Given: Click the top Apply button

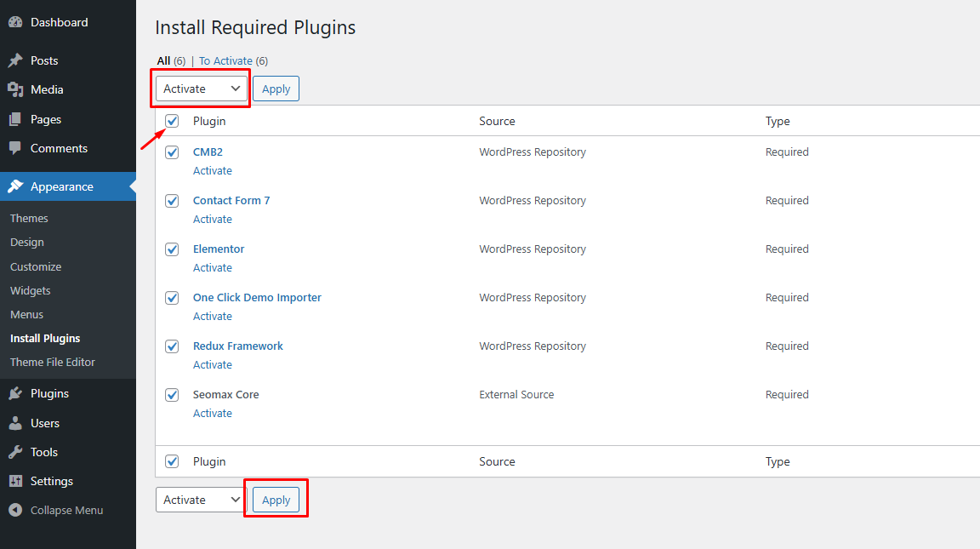Looking at the screenshot, I should [276, 89].
